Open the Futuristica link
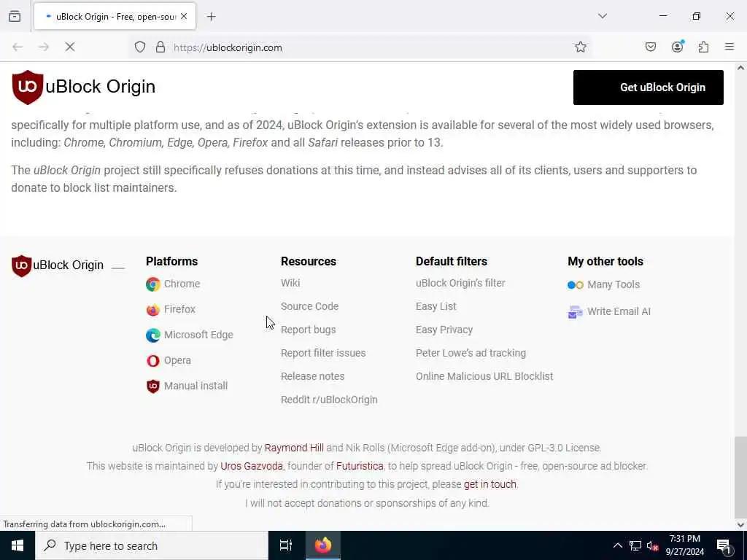The image size is (747, 560). pyautogui.click(x=360, y=466)
